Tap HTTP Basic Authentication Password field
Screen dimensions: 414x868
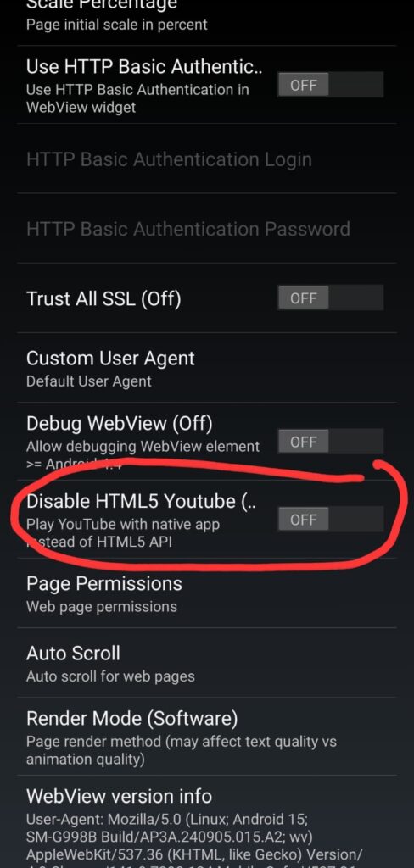[207, 228]
